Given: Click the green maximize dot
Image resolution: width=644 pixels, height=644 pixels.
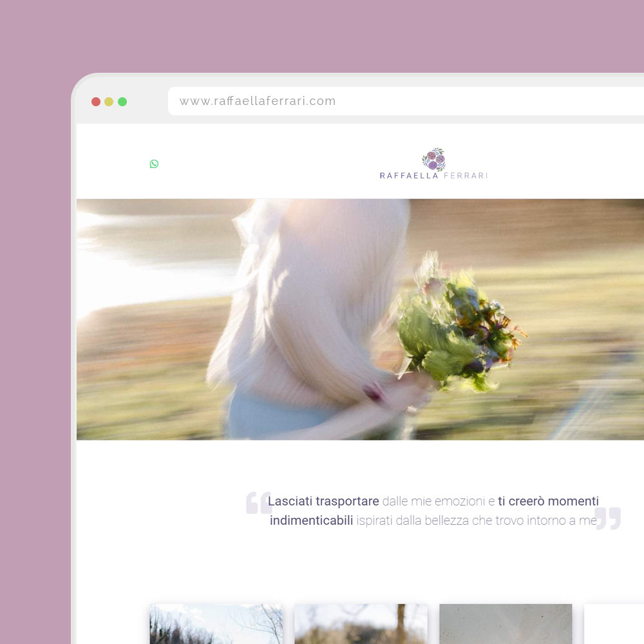Looking at the screenshot, I should [x=122, y=102].
